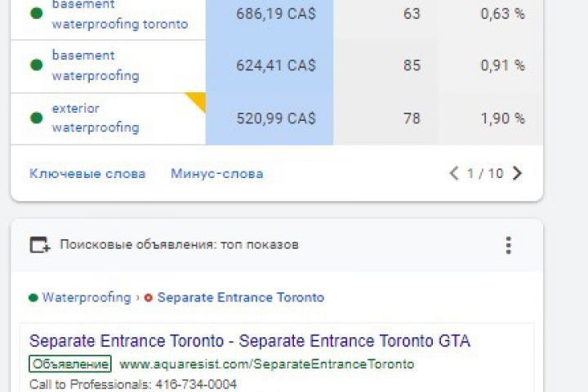Click the yellow corner flag on exterior waterproofing row
Screen dimensions: 588x392
tap(197, 100)
